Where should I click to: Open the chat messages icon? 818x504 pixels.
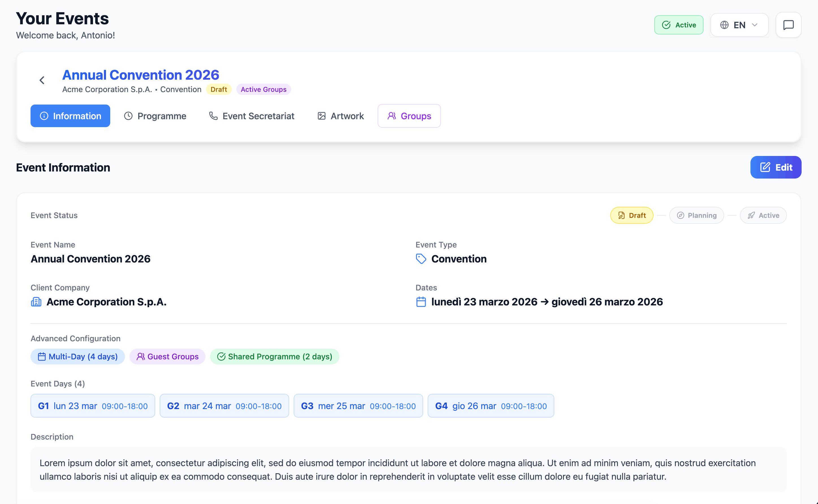[x=788, y=25]
